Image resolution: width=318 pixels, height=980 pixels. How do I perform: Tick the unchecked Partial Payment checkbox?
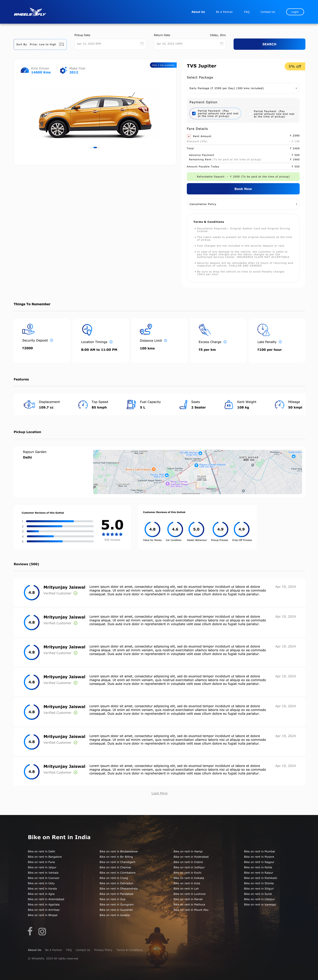[250, 114]
